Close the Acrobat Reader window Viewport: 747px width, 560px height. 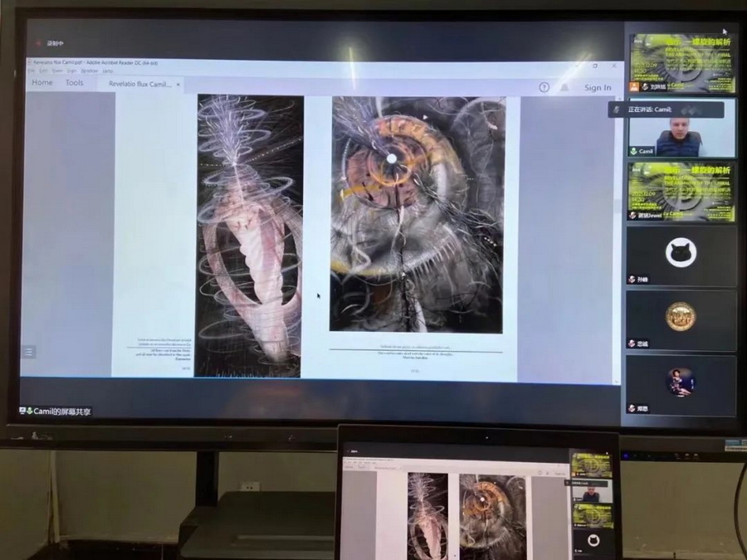click(614, 66)
